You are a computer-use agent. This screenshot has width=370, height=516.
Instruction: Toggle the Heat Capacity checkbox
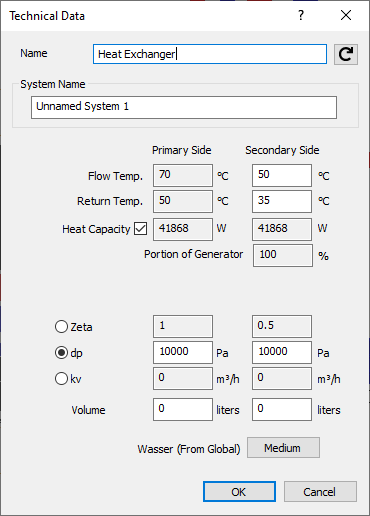[140, 229]
